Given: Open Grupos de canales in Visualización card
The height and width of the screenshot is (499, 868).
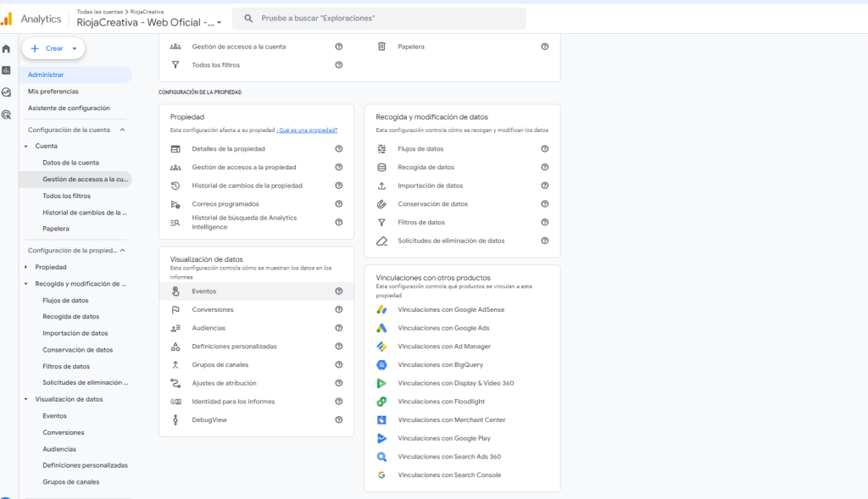Looking at the screenshot, I should (x=220, y=364).
